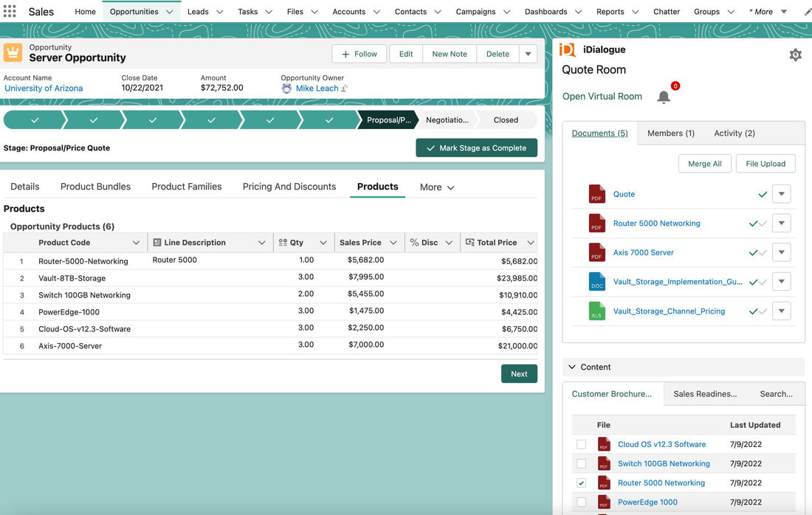
Task: Open the app launcher grid icon
Action: coord(10,11)
